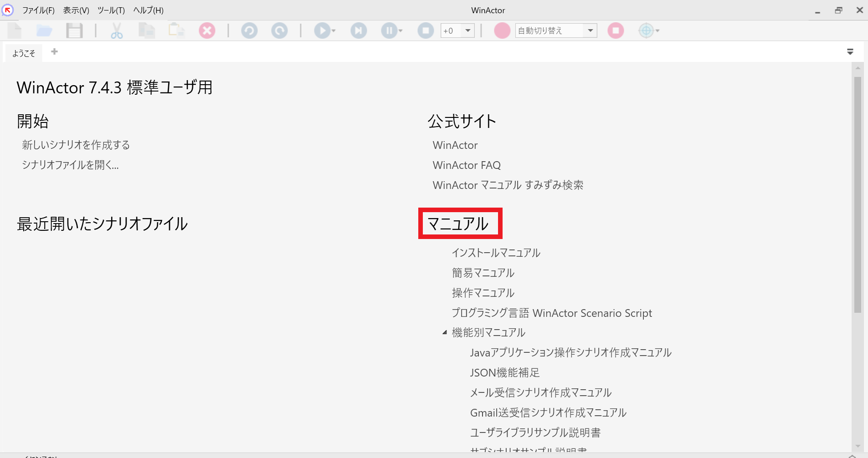Collapse the 機能別マニュアル tree node
The image size is (868, 458).
tap(445, 333)
